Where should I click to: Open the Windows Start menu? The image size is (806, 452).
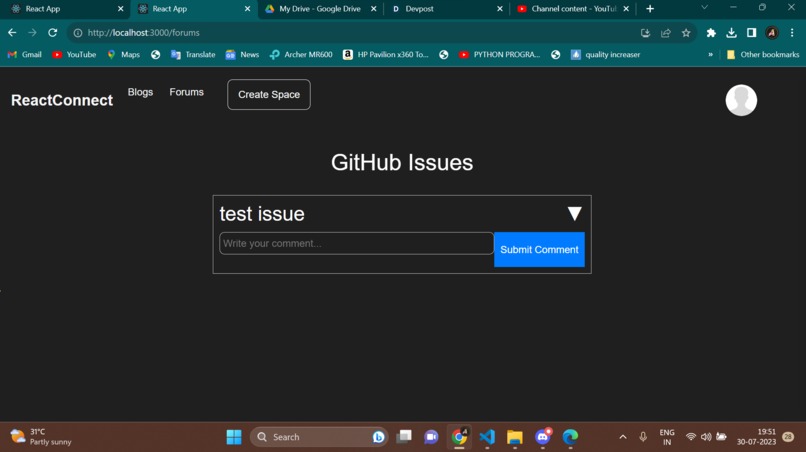click(234, 437)
